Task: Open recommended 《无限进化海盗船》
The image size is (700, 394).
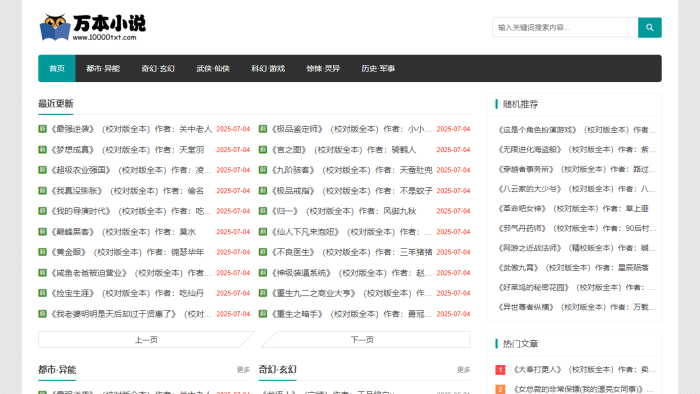Action: 576,149
